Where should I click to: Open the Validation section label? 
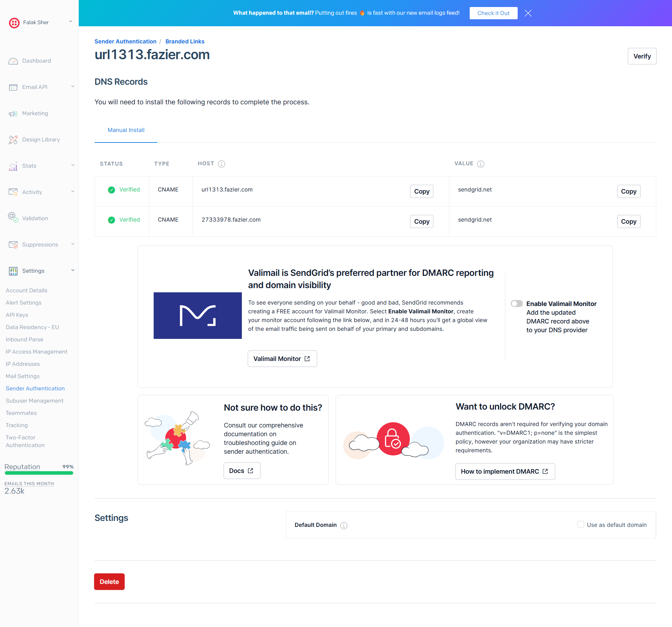[x=35, y=218]
